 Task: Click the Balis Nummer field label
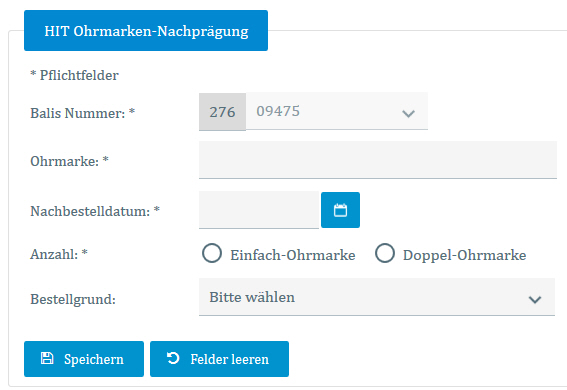82,113
